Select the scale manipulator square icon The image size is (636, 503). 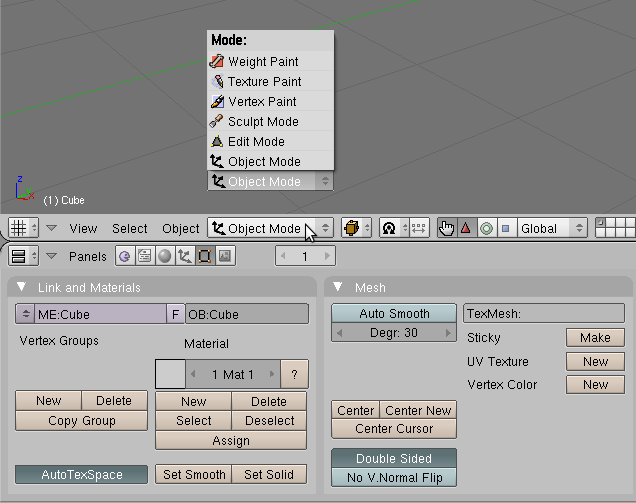coord(505,228)
